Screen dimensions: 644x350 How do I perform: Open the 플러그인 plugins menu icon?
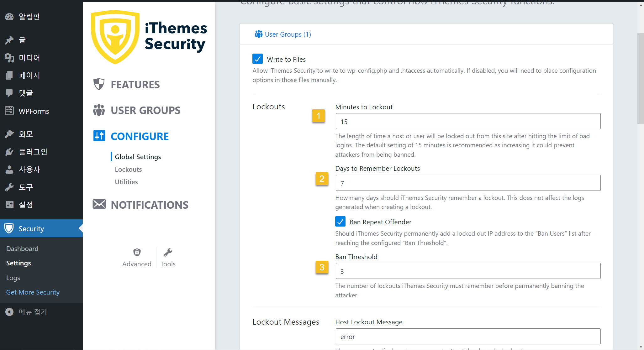coord(9,152)
